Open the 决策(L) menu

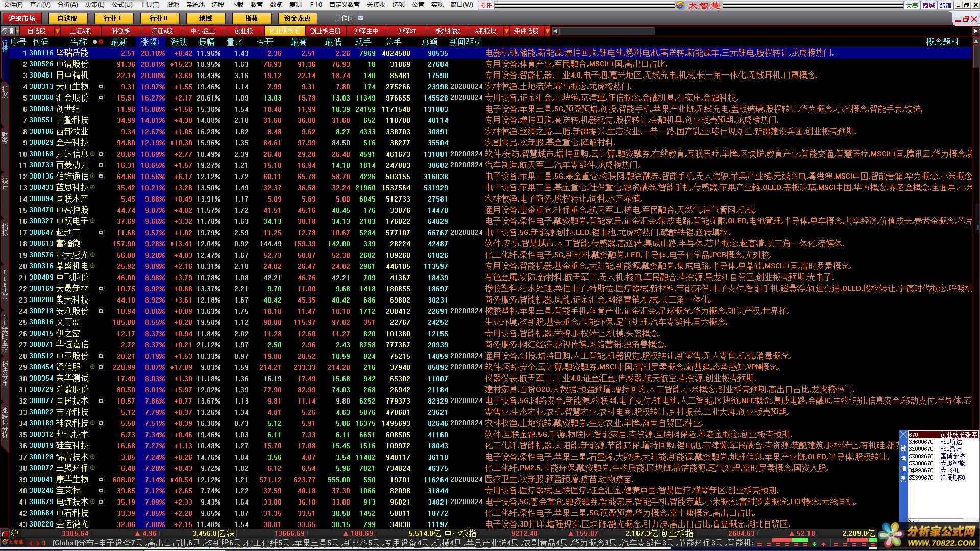94,5
